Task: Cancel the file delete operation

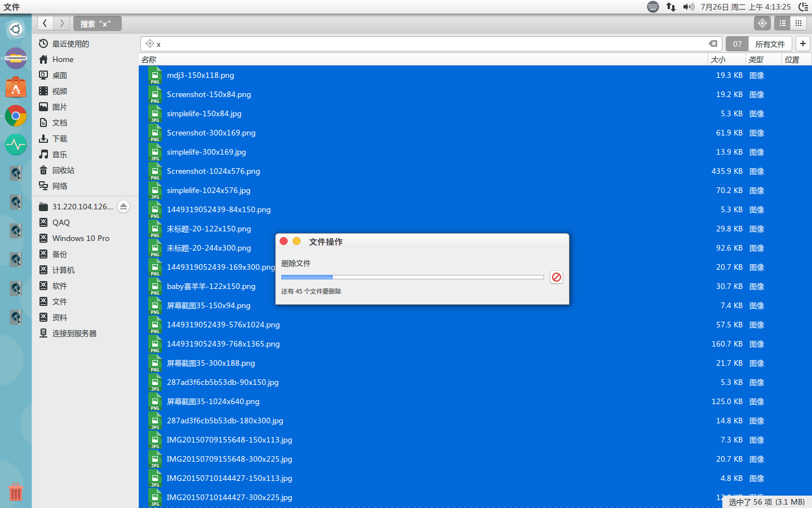Action: click(557, 277)
